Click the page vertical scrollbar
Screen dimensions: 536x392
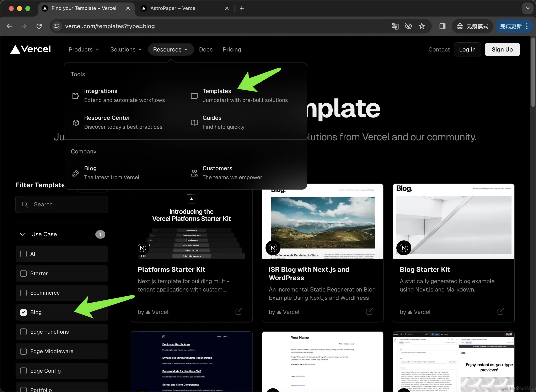(x=533, y=72)
